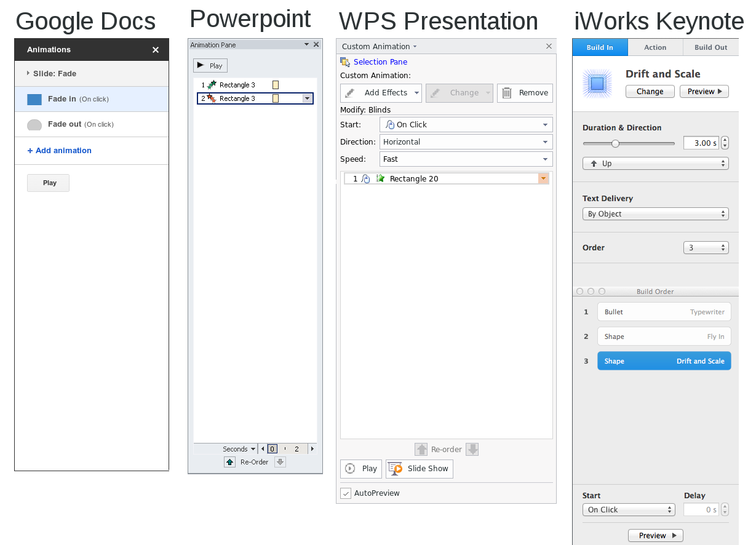Click PowerPoint Re-Order down arrow
756x545 pixels.
pyautogui.click(x=280, y=462)
